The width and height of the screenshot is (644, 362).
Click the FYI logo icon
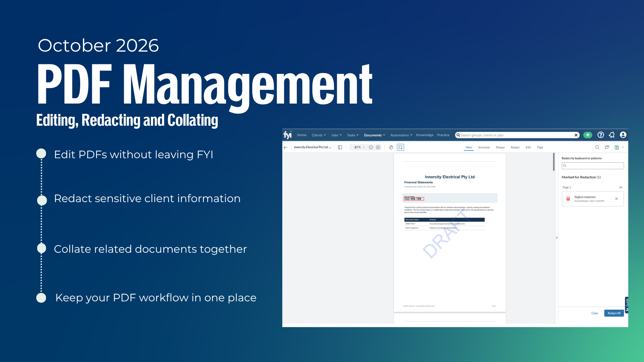(x=288, y=135)
